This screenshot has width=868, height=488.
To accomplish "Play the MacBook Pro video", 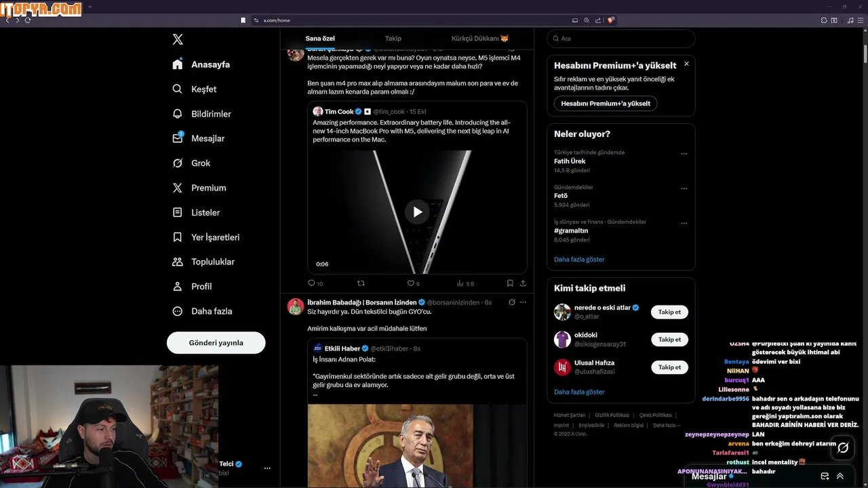I will coord(417,212).
